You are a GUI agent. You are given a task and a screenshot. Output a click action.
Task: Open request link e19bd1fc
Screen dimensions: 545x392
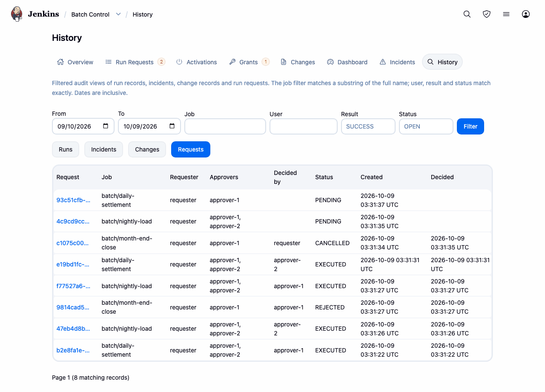[73, 264]
